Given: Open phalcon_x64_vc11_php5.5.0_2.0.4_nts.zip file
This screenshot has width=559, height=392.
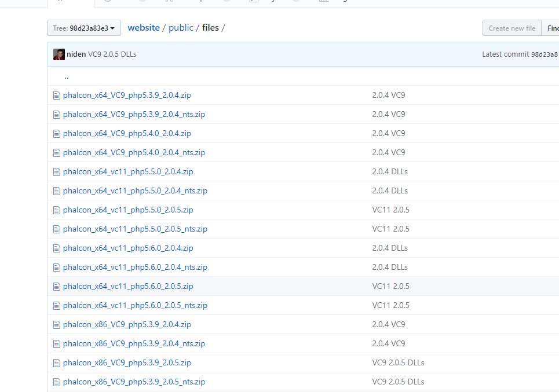Looking at the screenshot, I should (135, 190).
